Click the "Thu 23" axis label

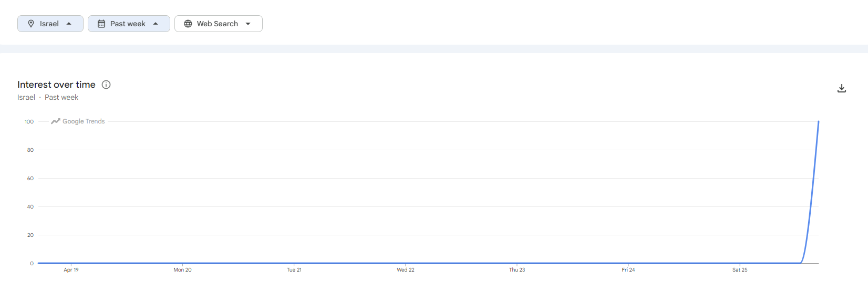[517, 270]
